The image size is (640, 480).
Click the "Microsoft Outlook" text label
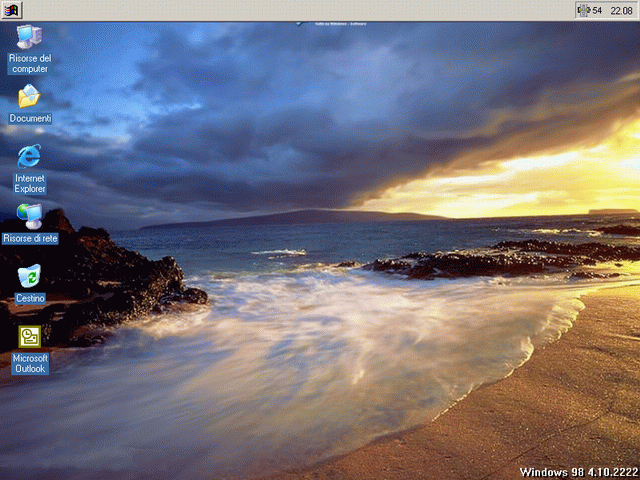tap(30, 363)
